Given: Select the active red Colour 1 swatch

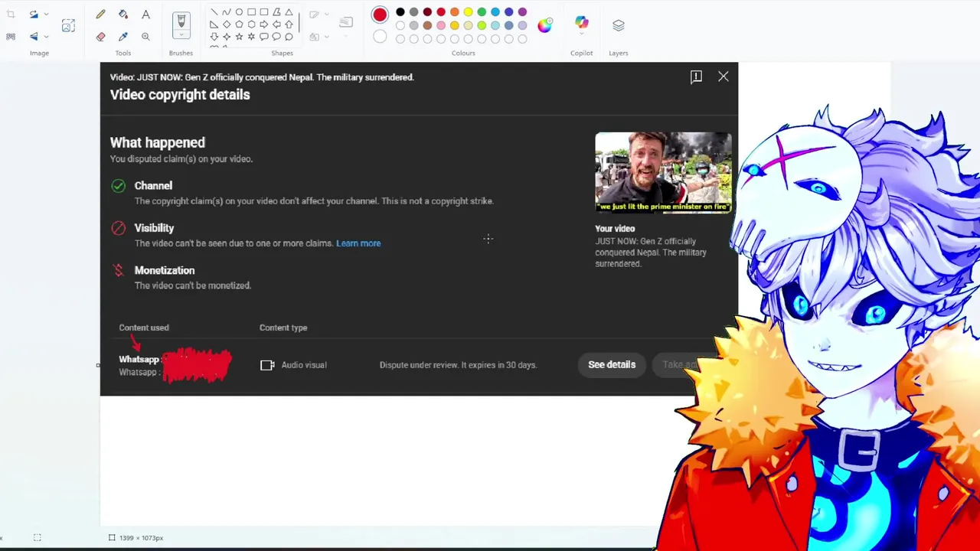Looking at the screenshot, I should [x=380, y=15].
